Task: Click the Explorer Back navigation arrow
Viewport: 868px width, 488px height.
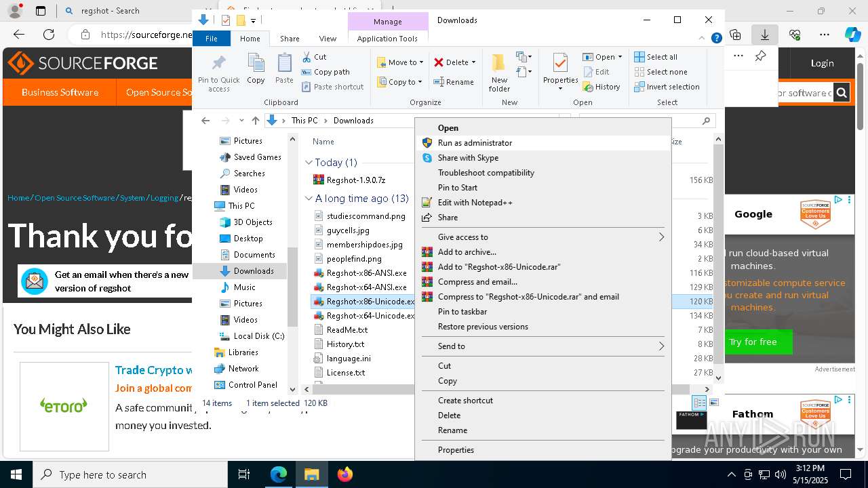Action: pyautogui.click(x=205, y=121)
